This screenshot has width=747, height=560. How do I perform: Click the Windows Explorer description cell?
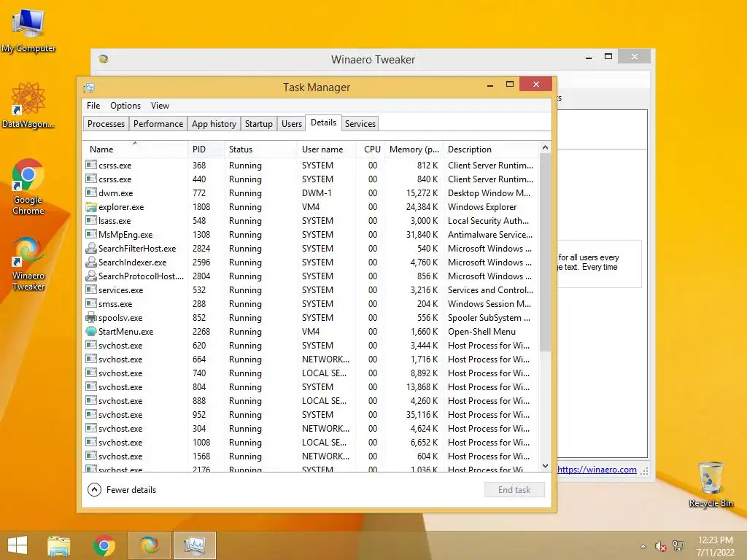[x=482, y=206]
